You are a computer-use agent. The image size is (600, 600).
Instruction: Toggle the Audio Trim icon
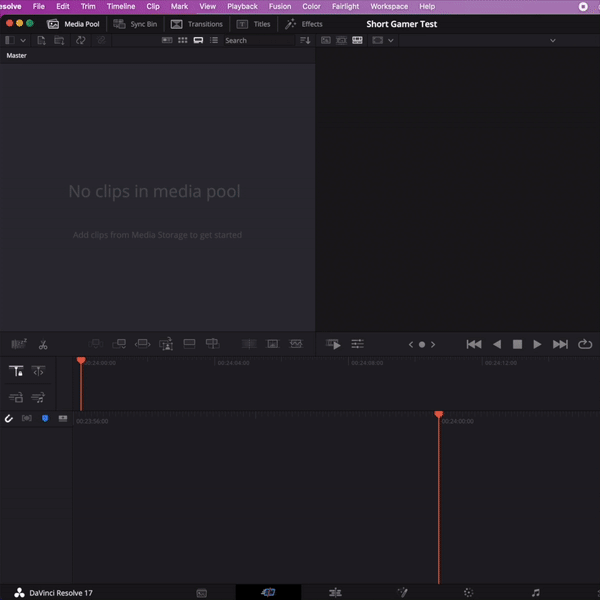(26, 418)
